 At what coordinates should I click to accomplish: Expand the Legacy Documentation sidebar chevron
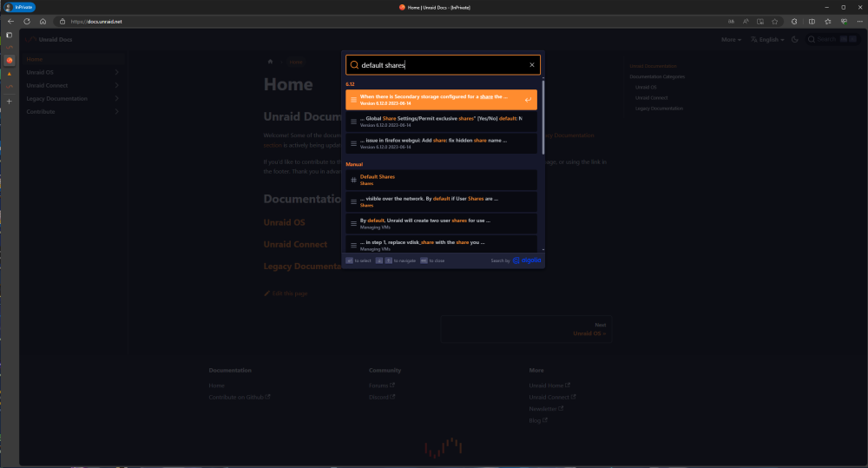117,99
